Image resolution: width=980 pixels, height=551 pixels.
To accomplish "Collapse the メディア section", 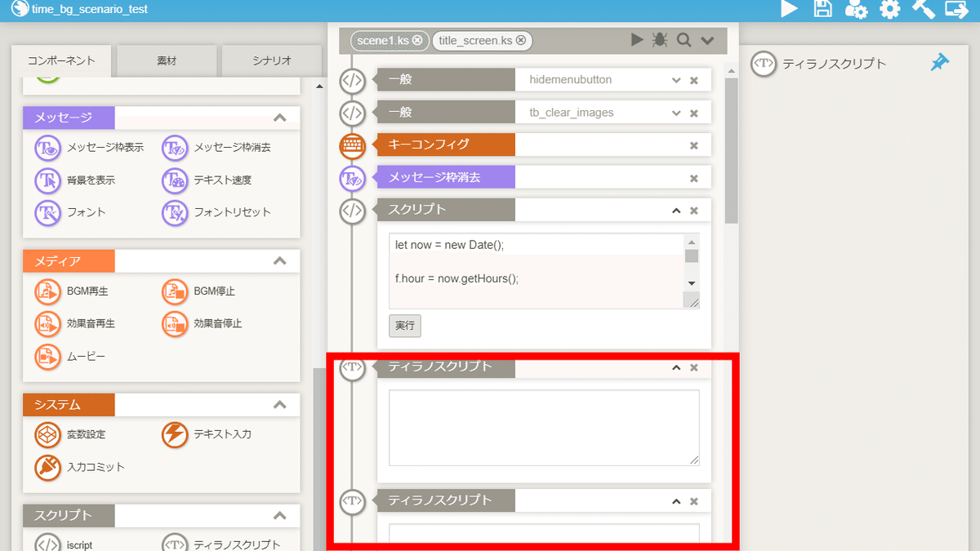I will [x=279, y=261].
